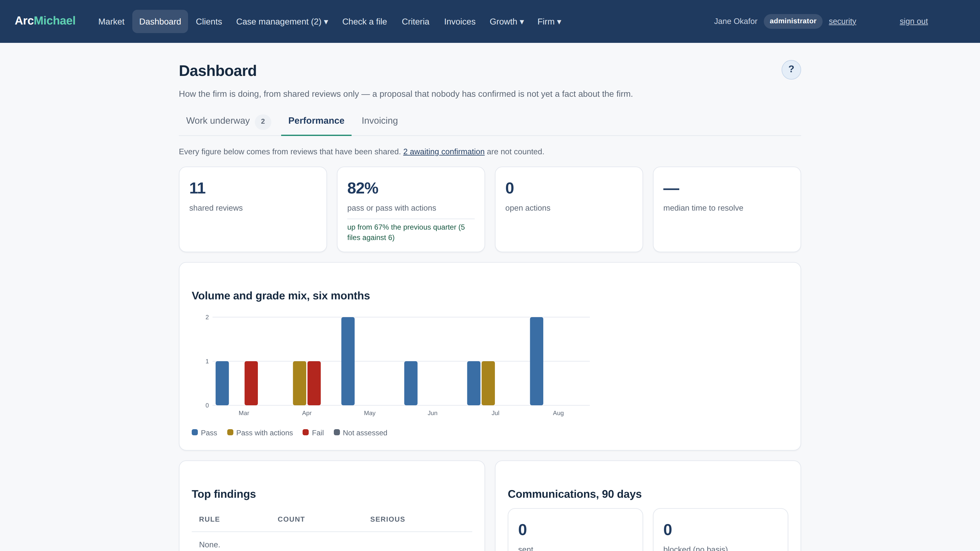Follow the 2 awaiting confirmation link
This screenshot has height=551, width=980.
coord(443,152)
